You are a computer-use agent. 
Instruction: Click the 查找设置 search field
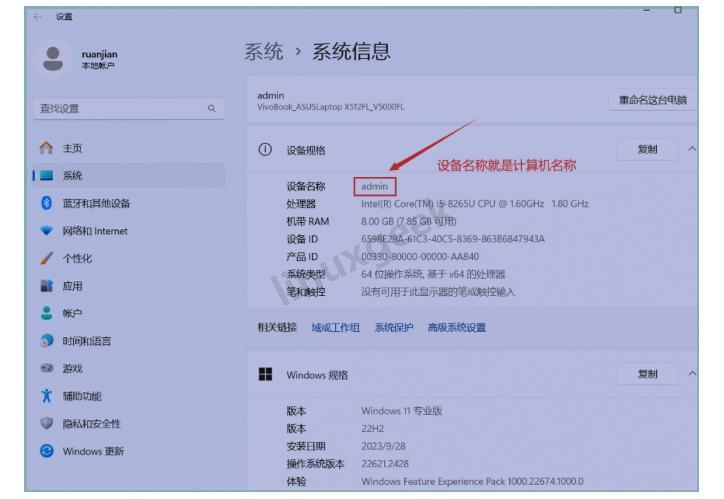point(129,108)
